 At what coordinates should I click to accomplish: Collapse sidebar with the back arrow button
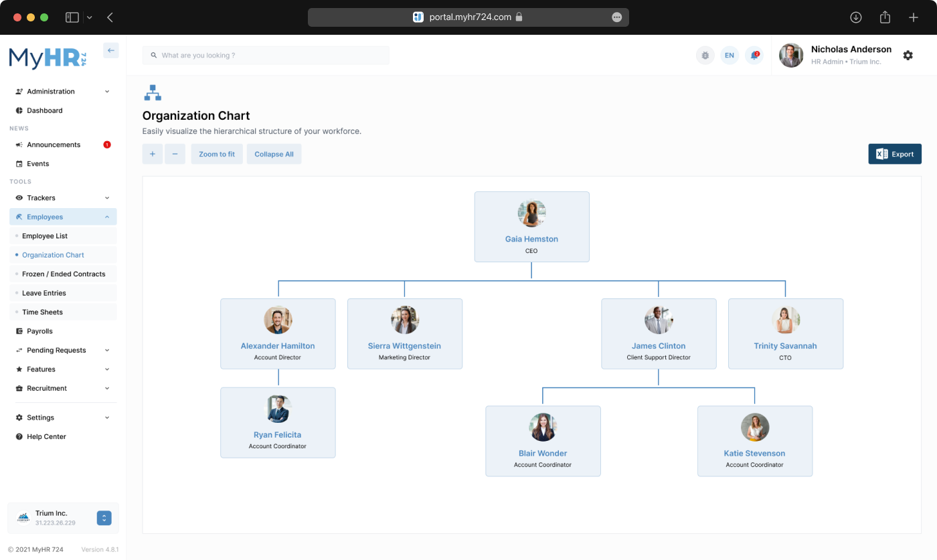111,50
